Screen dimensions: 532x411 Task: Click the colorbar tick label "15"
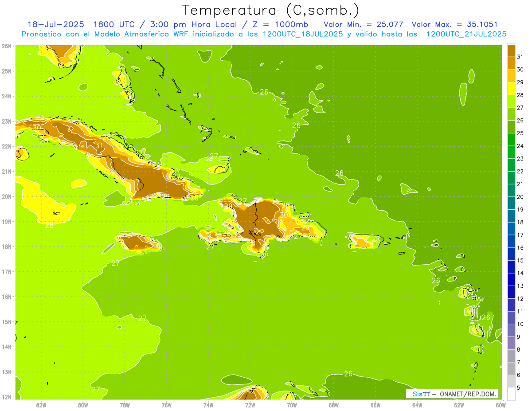520,260
